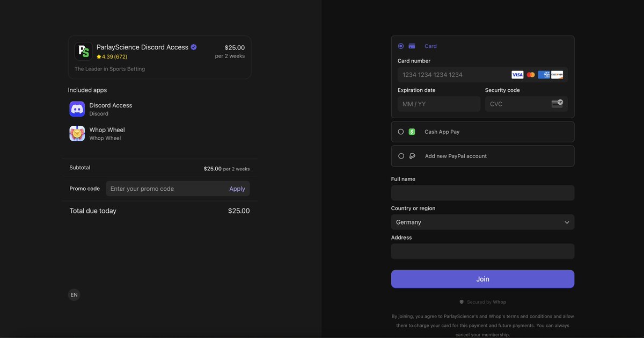The width and height of the screenshot is (644, 338).
Task: Click the PayPal logo icon
Action: (x=412, y=156)
